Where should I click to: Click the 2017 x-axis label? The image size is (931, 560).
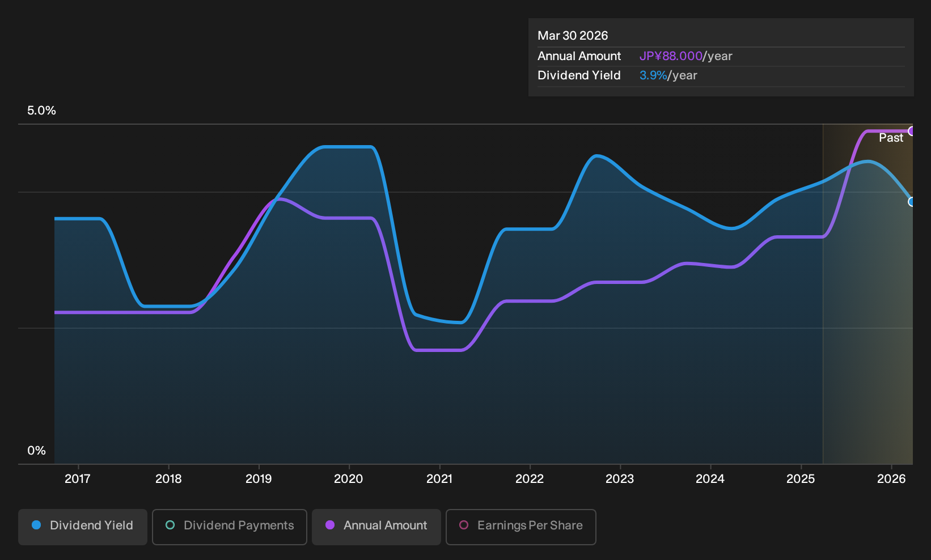(x=78, y=479)
